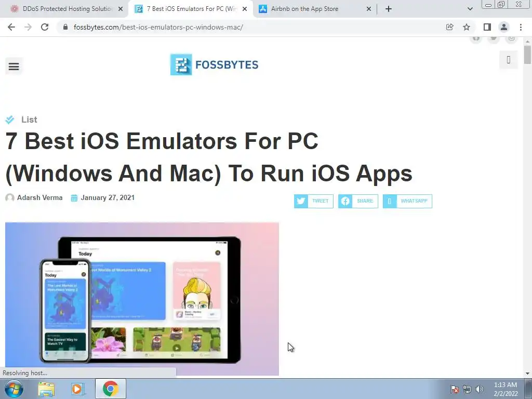532x399 pixels.
Task: Open author Adarsh Verma's page
Action: coord(39,197)
